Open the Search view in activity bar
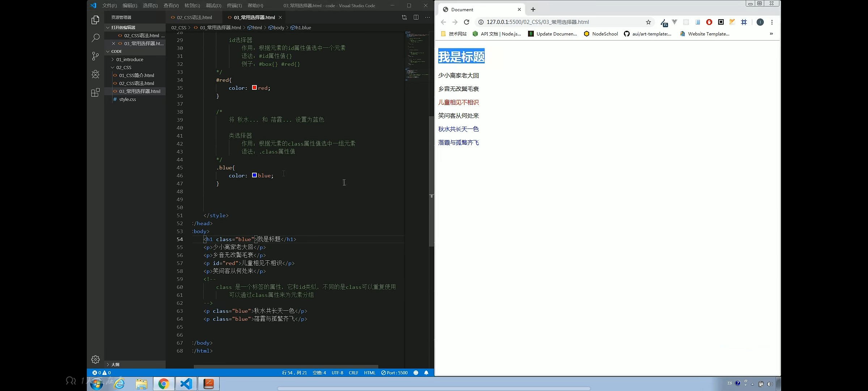868x391 pixels. [x=95, y=38]
